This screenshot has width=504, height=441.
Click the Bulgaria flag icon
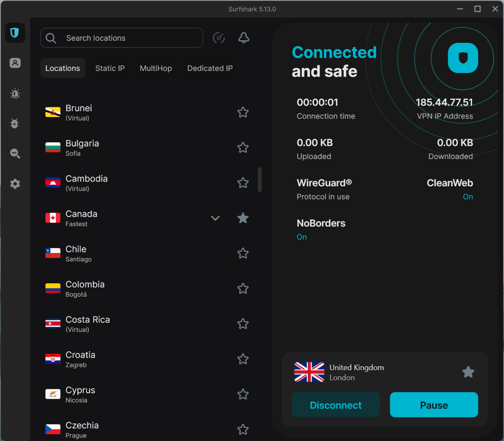pos(53,148)
